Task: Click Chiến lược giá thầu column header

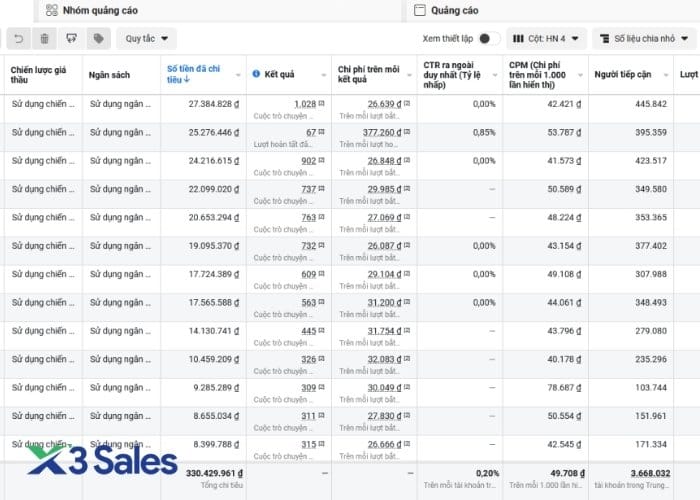Action: click(x=38, y=75)
